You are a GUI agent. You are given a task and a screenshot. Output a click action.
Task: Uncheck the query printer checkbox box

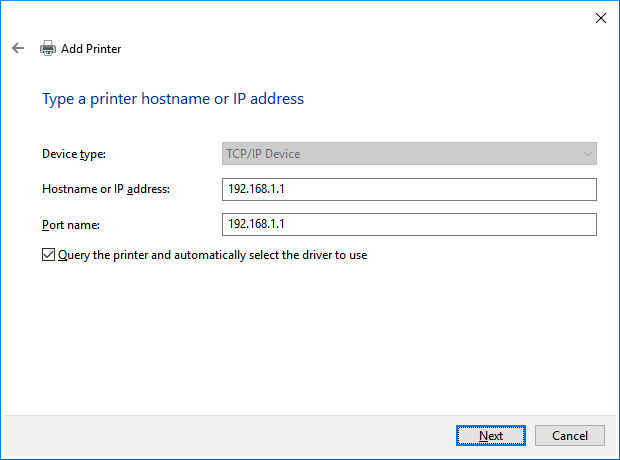49,255
